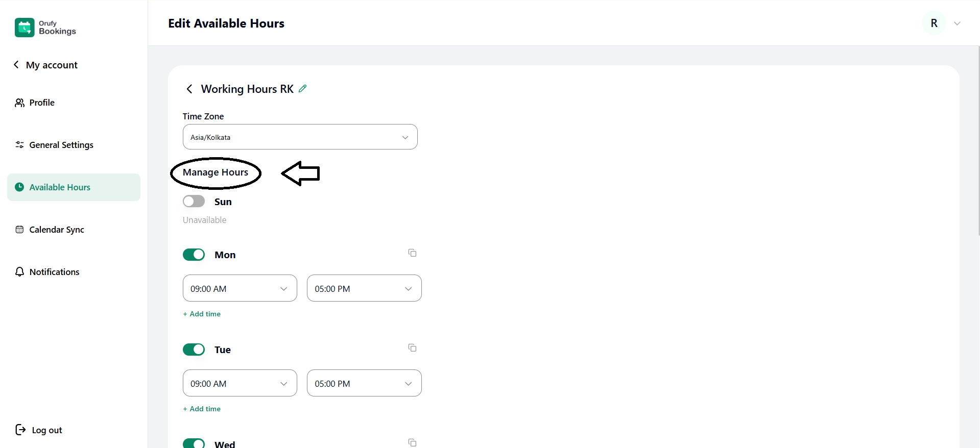Image resolution: width=980 pixels, height=448 pixels.
Task: Expand the account menu chevron beside avatar
Action: 957,23
